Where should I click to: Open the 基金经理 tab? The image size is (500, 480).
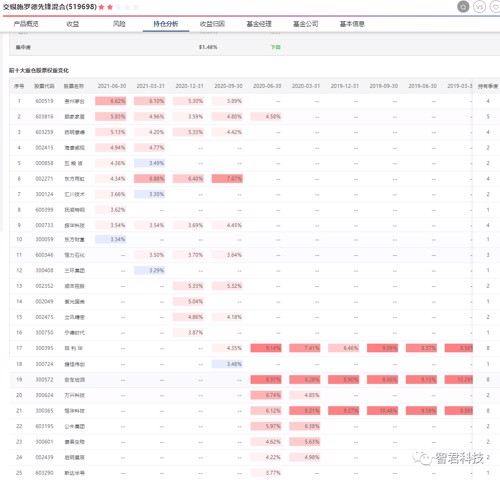[259, 24]
